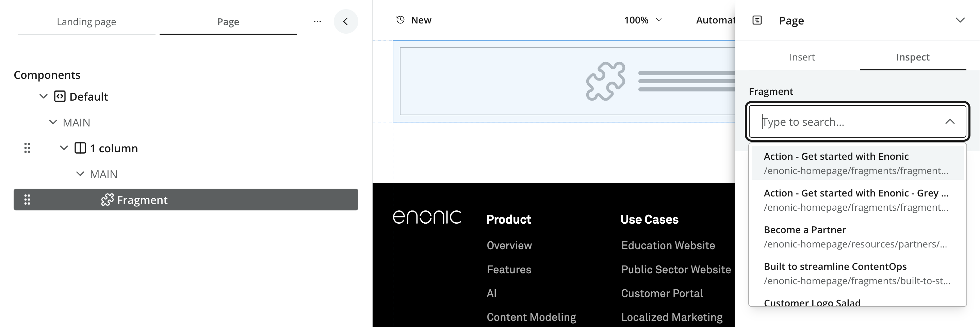Select 'Action - Get started with Enonic - Grey' option

point(857,200)
